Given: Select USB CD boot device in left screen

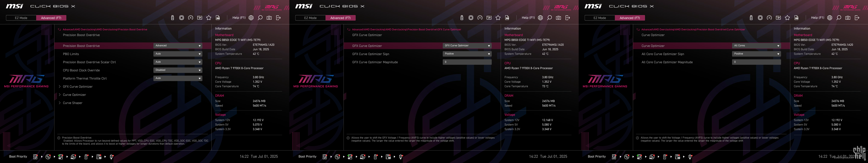Looking at the screenshot, I should coord(73,157).
